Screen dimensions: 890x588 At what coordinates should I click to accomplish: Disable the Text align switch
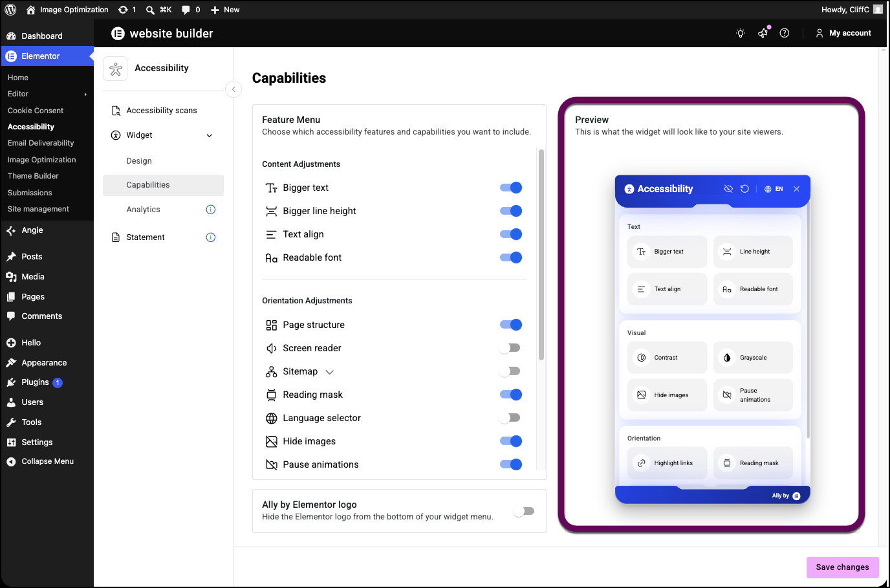tap(511, 234)
